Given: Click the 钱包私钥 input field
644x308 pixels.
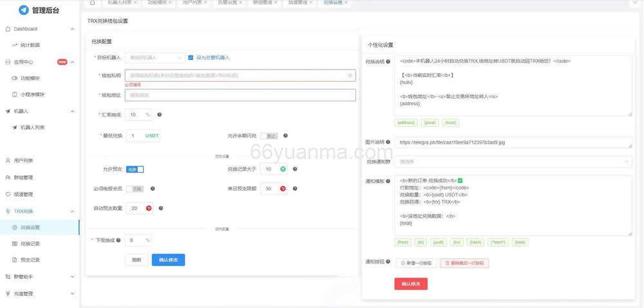Looking at the screenshot, I should pyautogui.click(x=241, y=75).
